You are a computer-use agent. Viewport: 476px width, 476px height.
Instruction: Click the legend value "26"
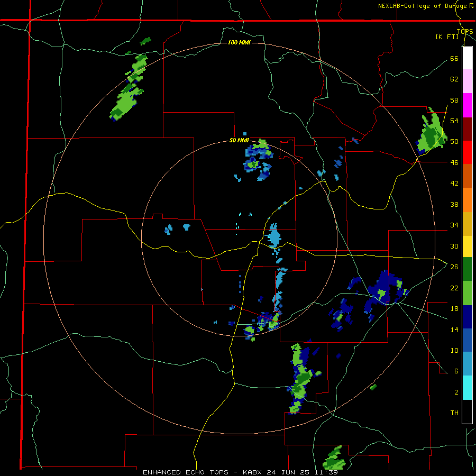point(454,267)
